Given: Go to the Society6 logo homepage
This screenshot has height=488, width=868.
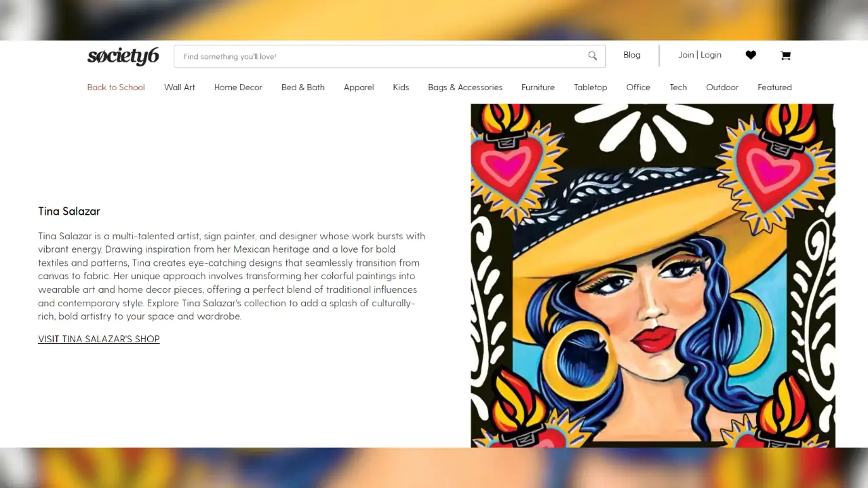Looking at the screenshot, I should pos(123,56).
